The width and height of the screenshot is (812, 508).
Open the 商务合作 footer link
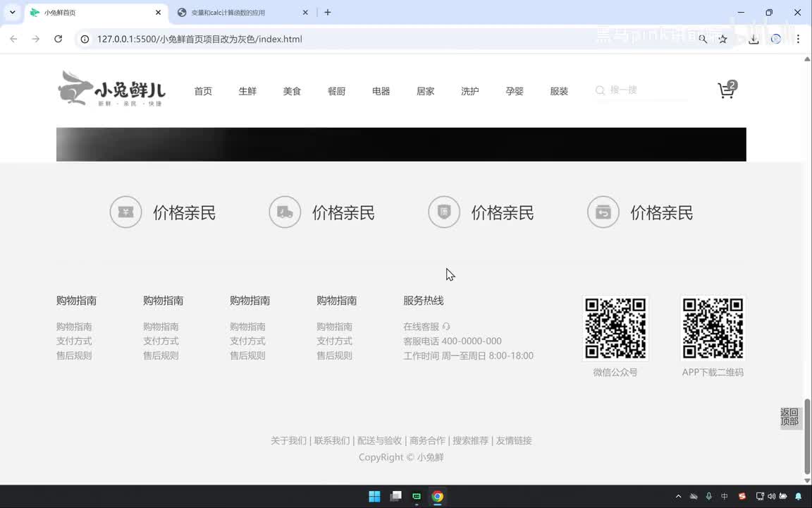(x=427, y=440)
